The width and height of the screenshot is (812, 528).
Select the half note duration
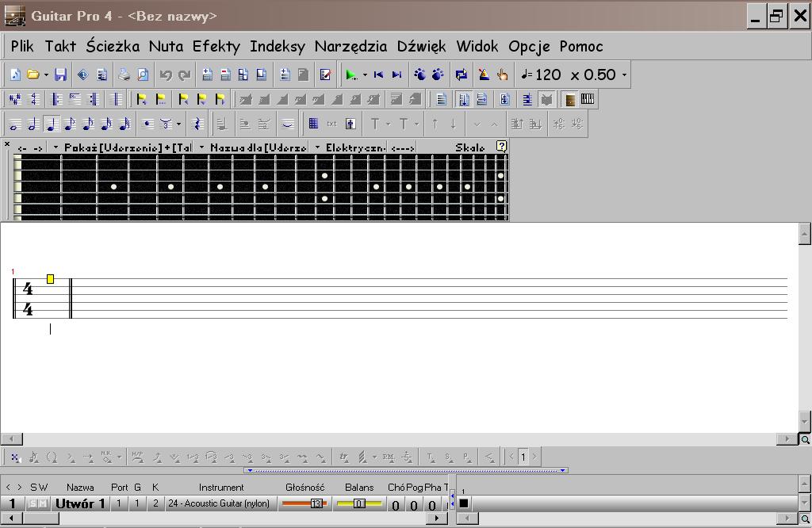click(33, 124)
